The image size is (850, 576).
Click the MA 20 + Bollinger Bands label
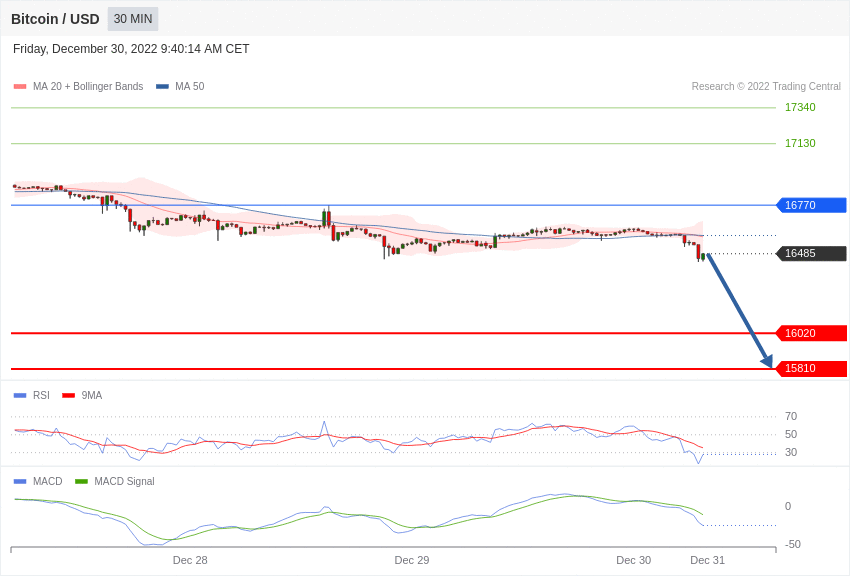click(x=88, y=86)
